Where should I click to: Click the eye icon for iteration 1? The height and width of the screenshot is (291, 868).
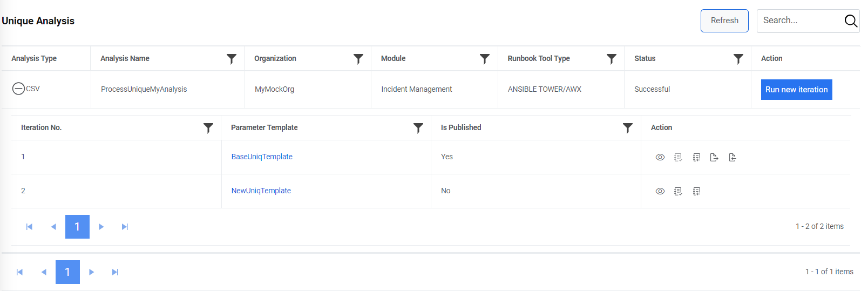(x=660, y=157)
